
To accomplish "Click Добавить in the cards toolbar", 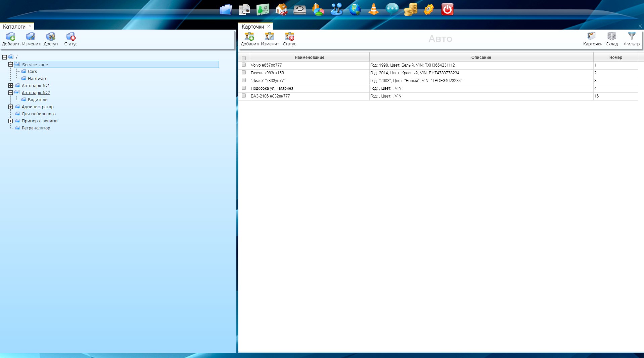I will pos(249,39).
